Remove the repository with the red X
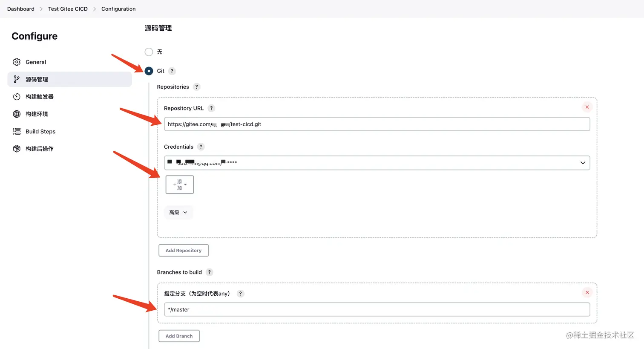 coord(587,107)
